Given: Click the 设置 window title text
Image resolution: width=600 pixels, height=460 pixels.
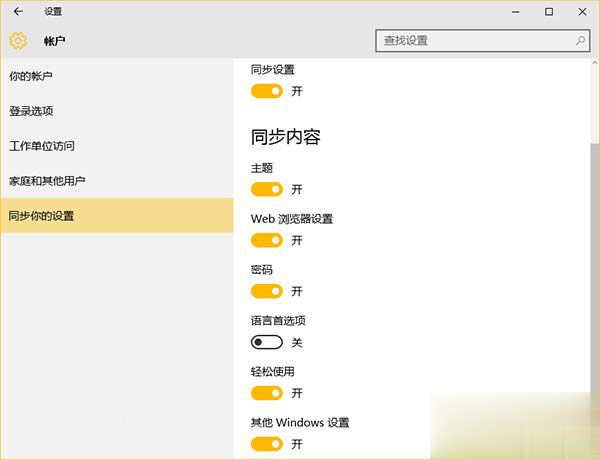Looking at the screenshot, I should 53,12.
